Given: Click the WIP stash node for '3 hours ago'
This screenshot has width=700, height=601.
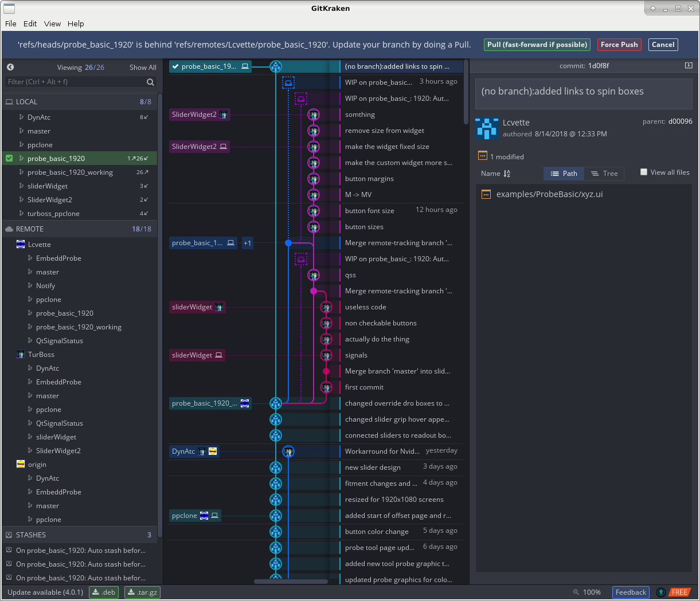Looking at the screenshot, I should [288, 83].
